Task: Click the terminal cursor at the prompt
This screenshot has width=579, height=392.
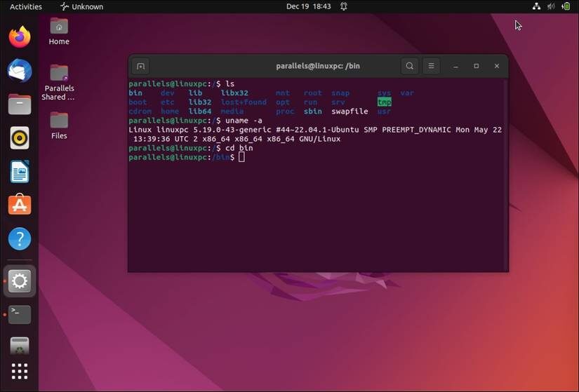Action: tap(241, 157)
